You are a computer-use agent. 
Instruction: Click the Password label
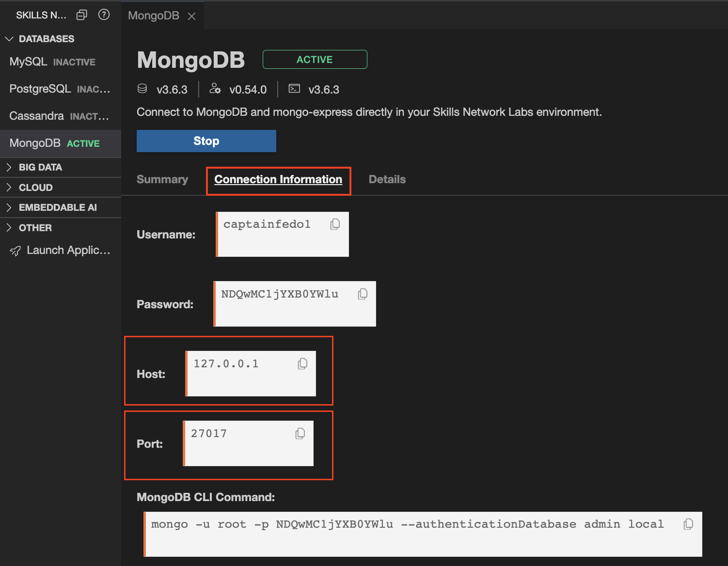click(165, 304)
